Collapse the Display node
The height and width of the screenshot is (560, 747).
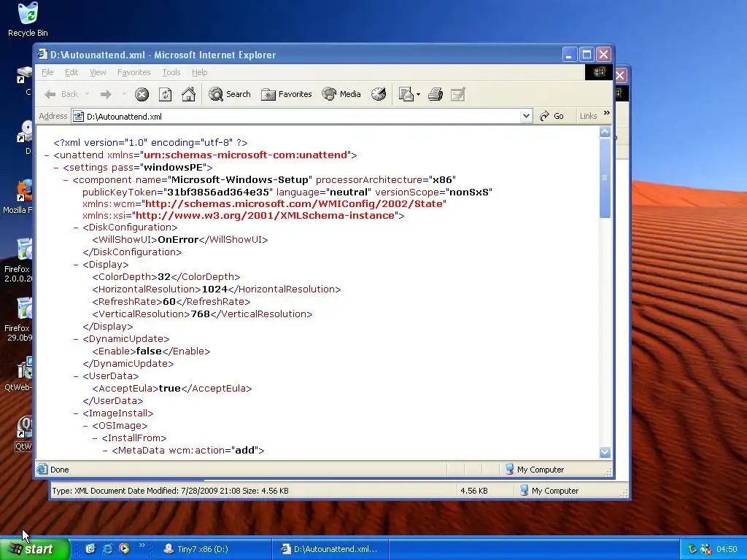click(76, 265)
